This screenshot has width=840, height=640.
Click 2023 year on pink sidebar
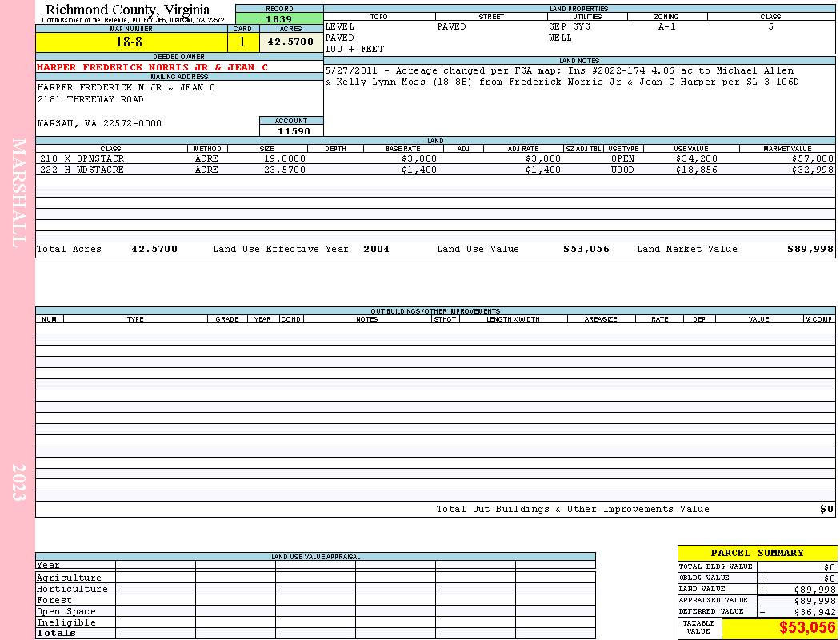[x=18, y=482]
